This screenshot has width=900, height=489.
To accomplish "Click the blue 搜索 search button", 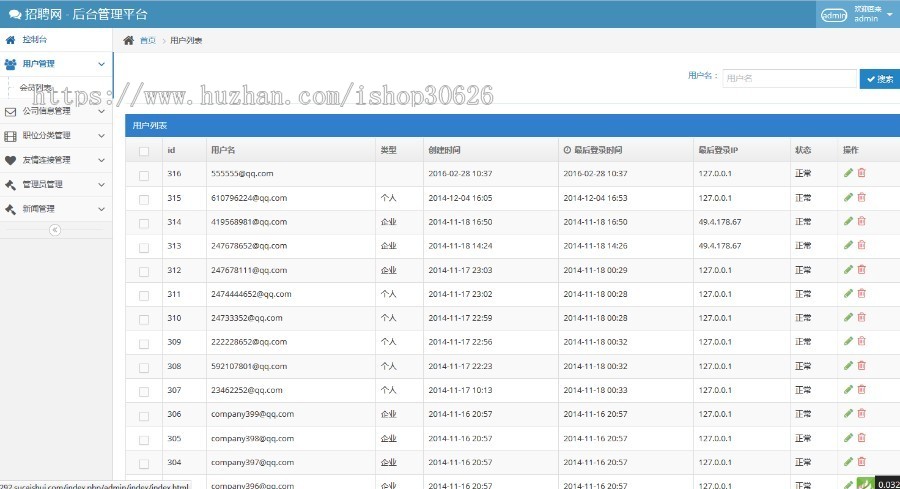I will [880, 79].
